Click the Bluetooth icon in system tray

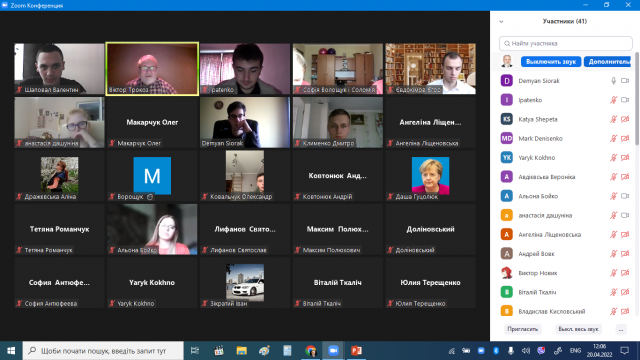496,351
